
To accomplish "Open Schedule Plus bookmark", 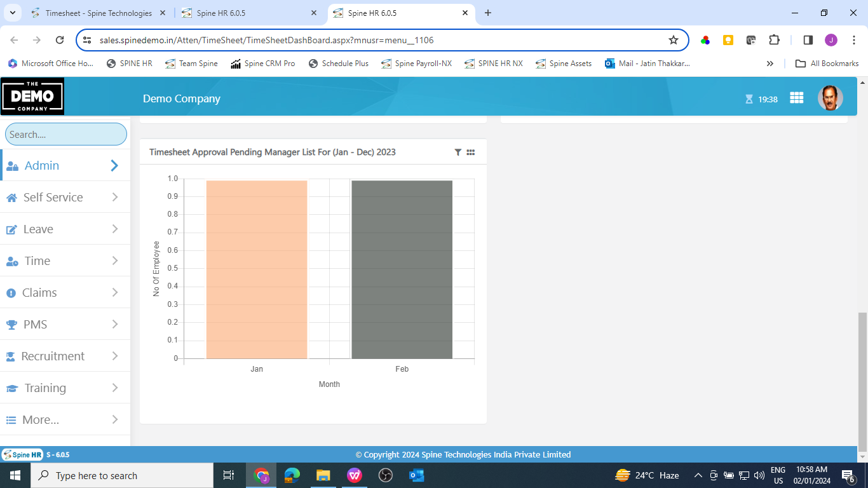I will coord(338,64).
